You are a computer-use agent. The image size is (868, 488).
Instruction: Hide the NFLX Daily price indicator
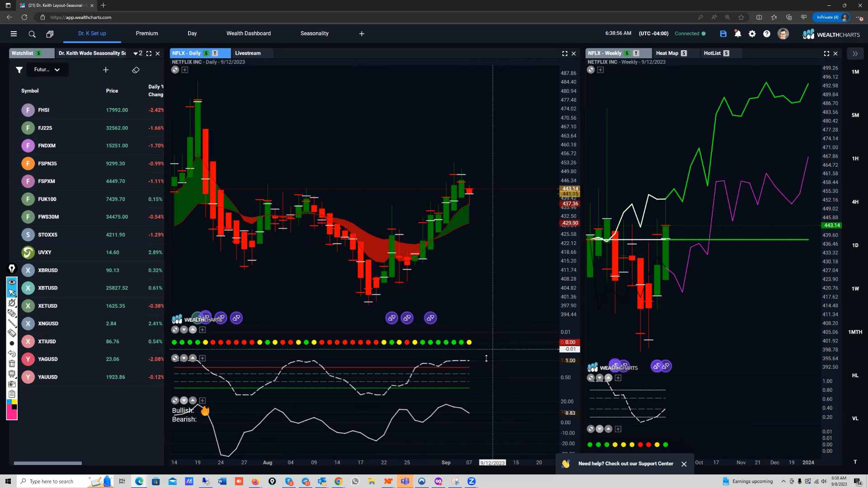tap(175, 70)
